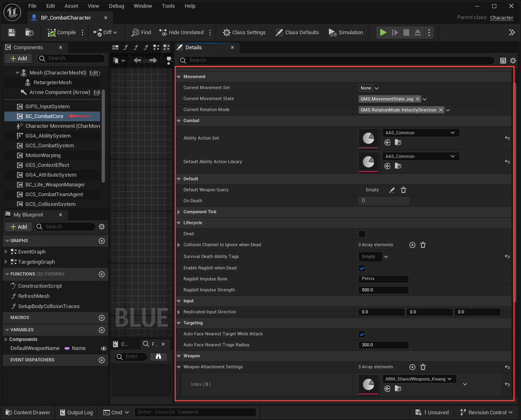This screenshot has height=420, width=521.
Task: Toggle DefaultWeaponName variable eye visibility
Action: (x=104, y=349)
